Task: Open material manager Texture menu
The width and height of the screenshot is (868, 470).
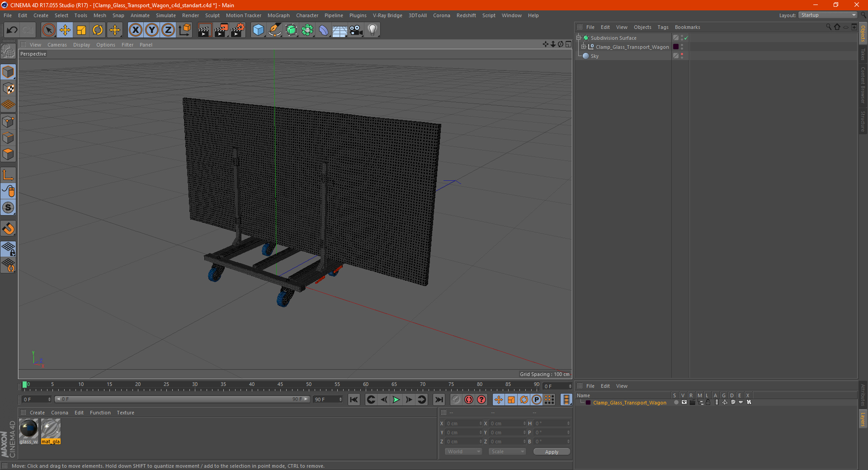Action: pyautogui.click(x=125, y=413)
